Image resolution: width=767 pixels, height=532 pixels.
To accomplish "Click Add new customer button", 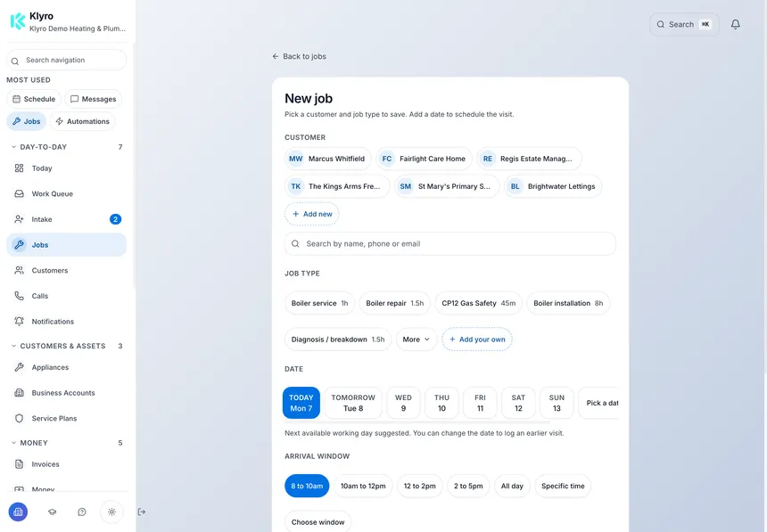I will [x=312, y=214].
